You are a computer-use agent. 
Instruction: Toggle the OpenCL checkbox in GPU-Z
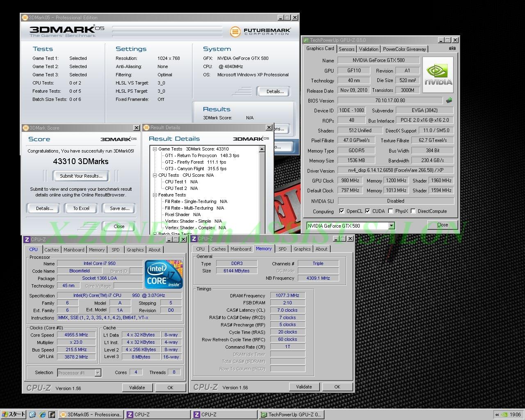(x=342, y=211)
